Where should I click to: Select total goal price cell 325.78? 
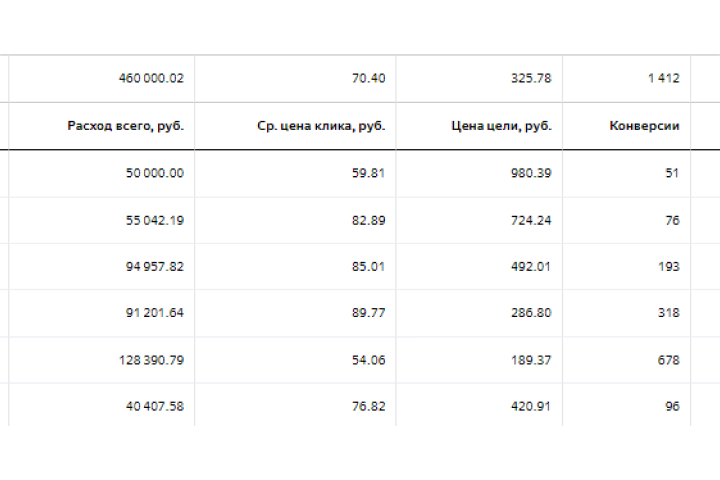tap(531, 78)
